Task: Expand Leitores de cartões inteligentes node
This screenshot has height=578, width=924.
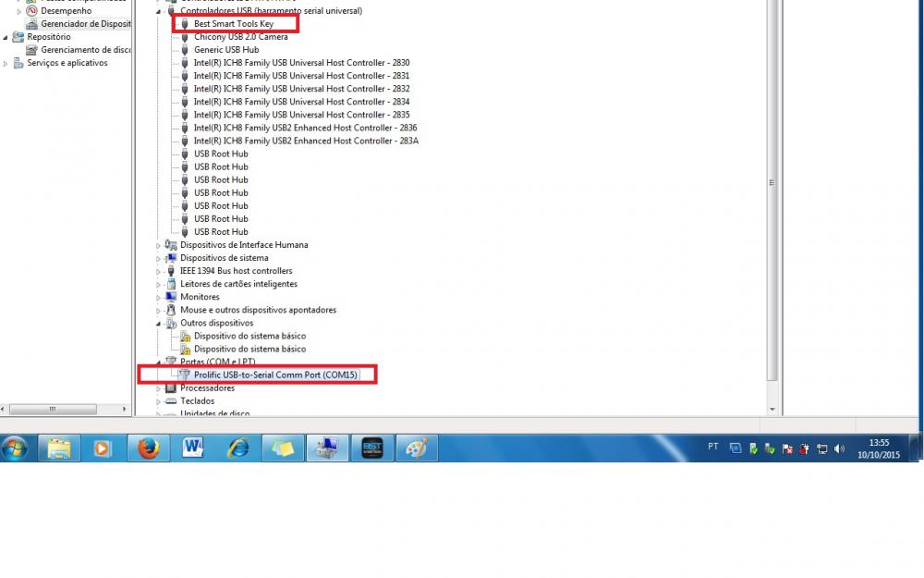Action: pyautogui.click(x=158, y=284)
